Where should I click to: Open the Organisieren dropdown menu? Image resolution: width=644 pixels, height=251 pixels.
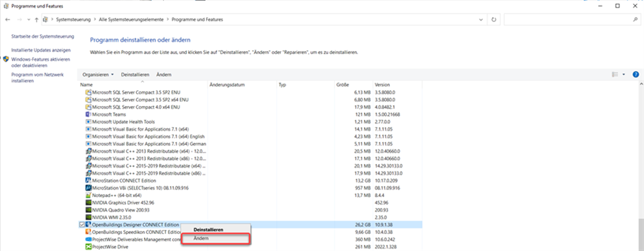(x=98, y=75)
